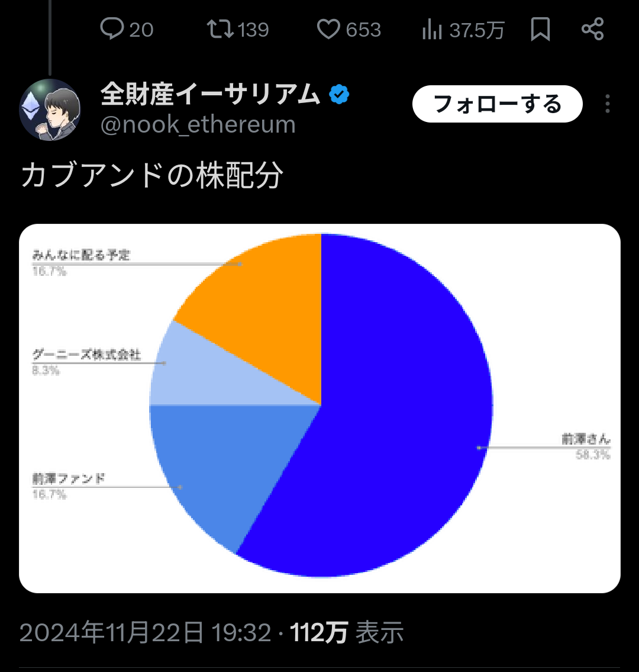639x672 pixels.
Task: Open the user's profile avatar
Action: pyautogui.click(x=50, y=110)
